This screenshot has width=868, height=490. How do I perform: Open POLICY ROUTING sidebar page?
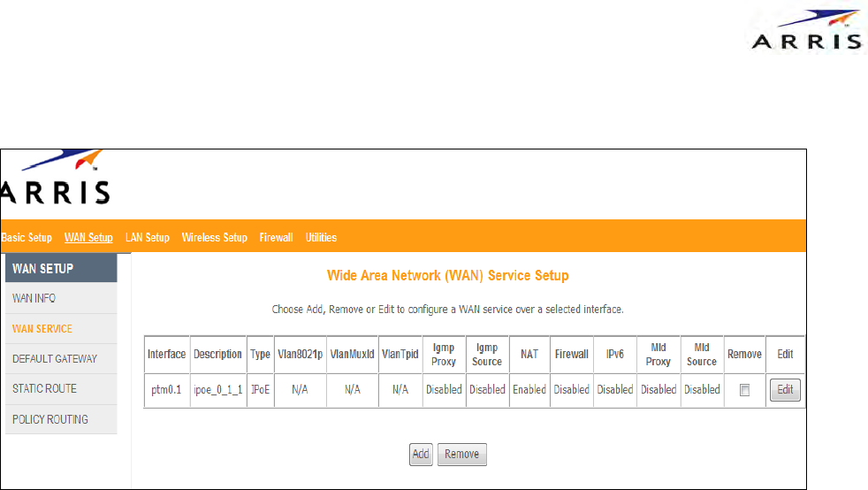61,419
